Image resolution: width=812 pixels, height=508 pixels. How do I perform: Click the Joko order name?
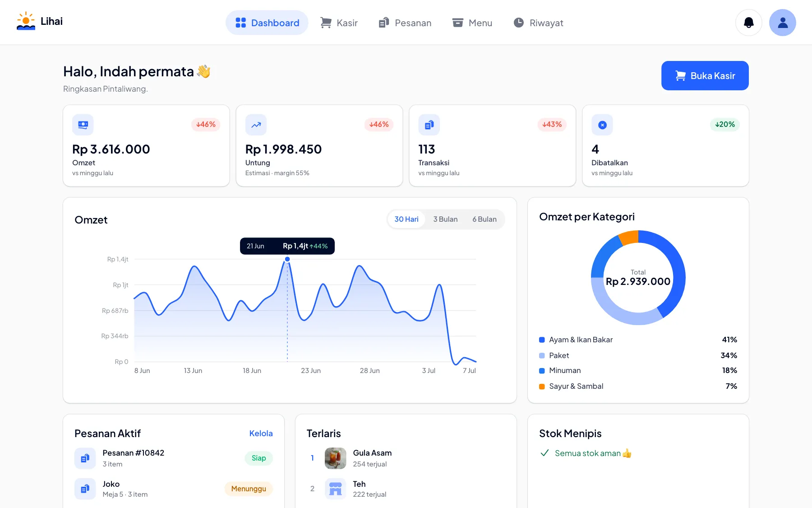pyautogui.click(x=111, y=484)
